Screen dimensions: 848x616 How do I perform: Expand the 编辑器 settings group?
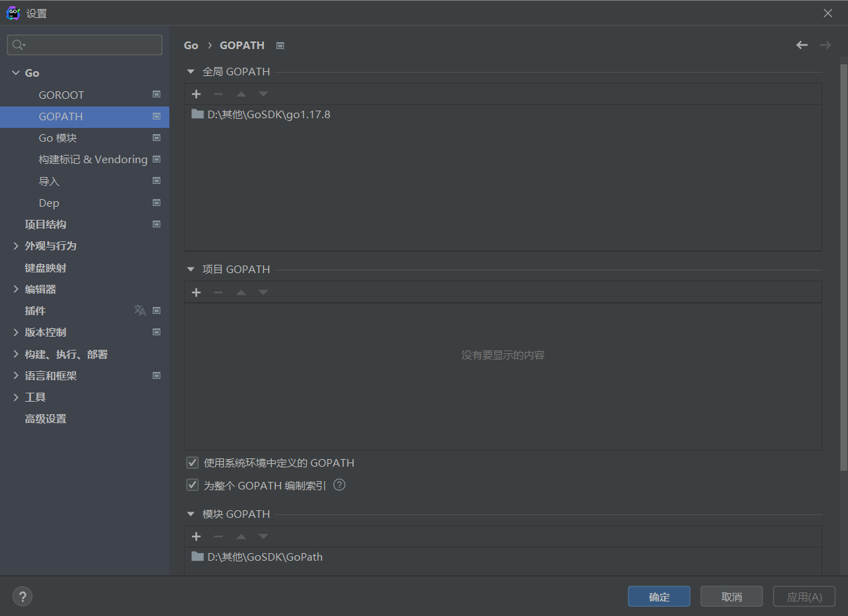point(16,289)
